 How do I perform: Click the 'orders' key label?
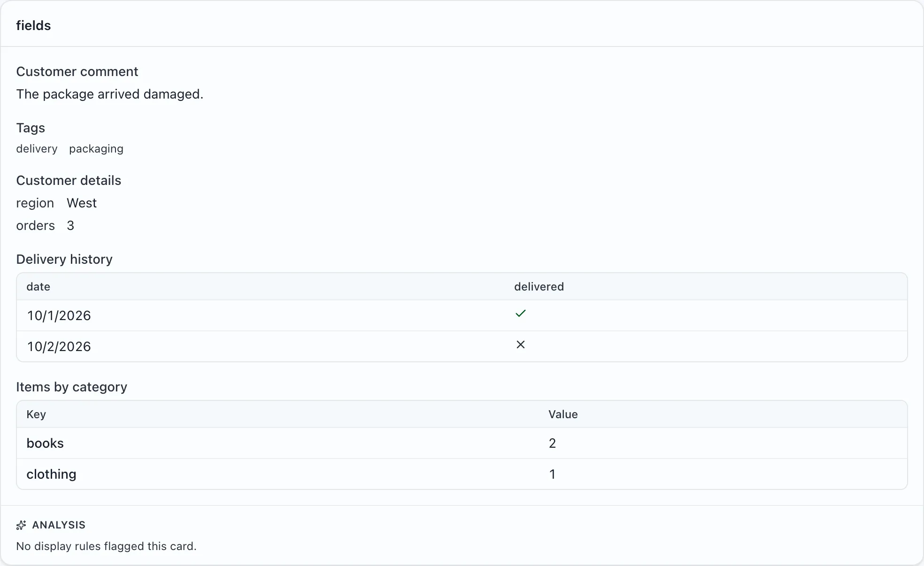click(x=36, y=225)
